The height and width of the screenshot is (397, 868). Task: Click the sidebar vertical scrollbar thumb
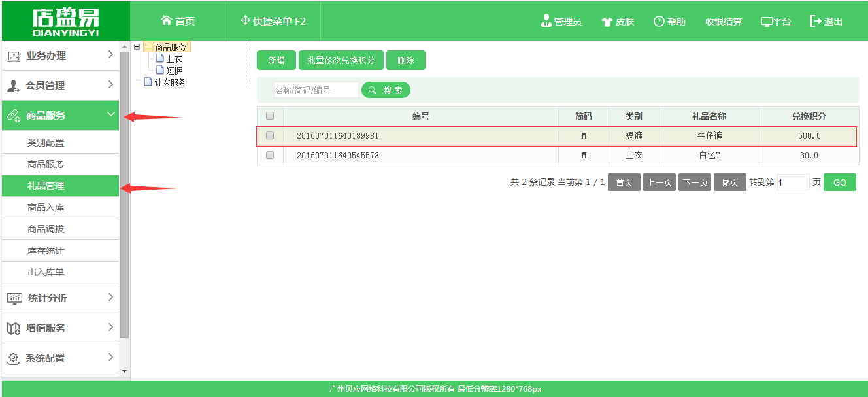tap(125, 195)
